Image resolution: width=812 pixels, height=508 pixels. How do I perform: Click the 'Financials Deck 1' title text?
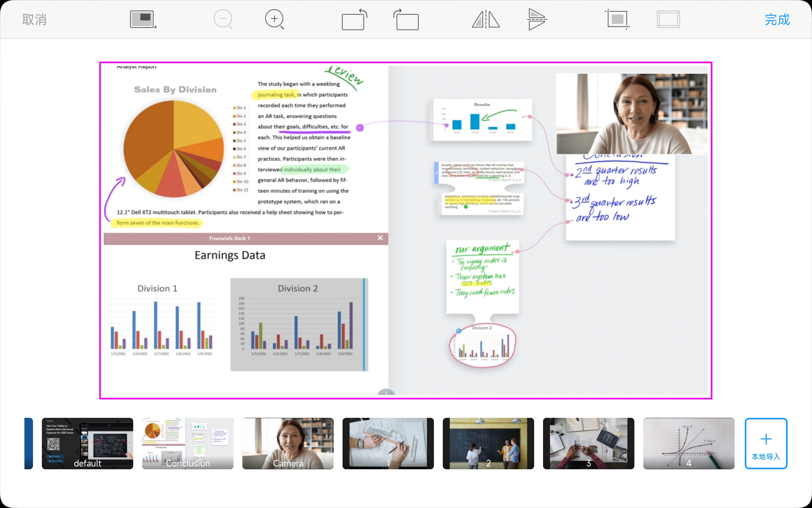pos(230,238)
